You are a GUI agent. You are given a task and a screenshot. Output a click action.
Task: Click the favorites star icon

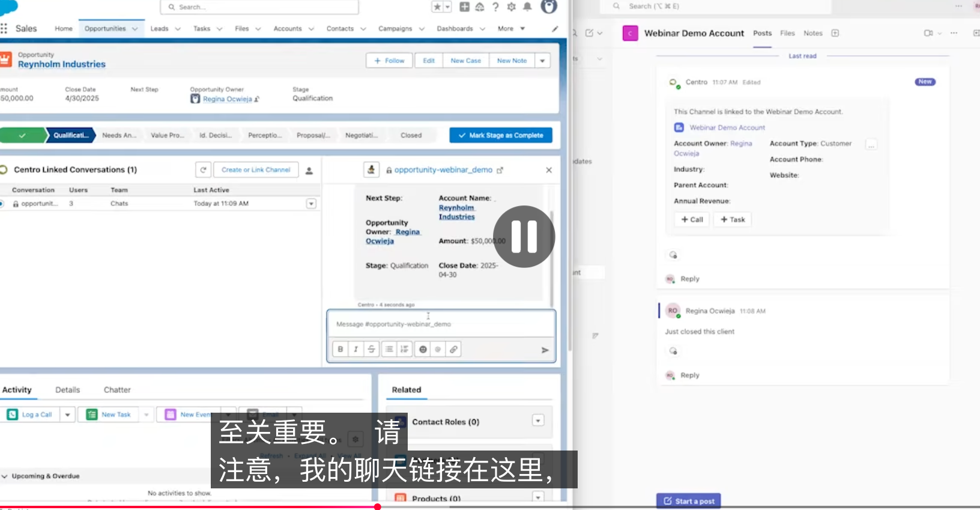[437, 7]
